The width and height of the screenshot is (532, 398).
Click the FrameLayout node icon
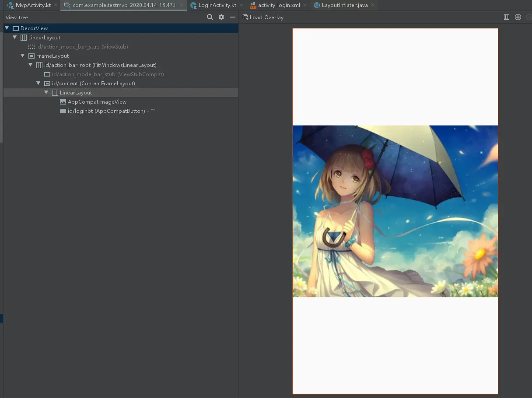(31, 56)
